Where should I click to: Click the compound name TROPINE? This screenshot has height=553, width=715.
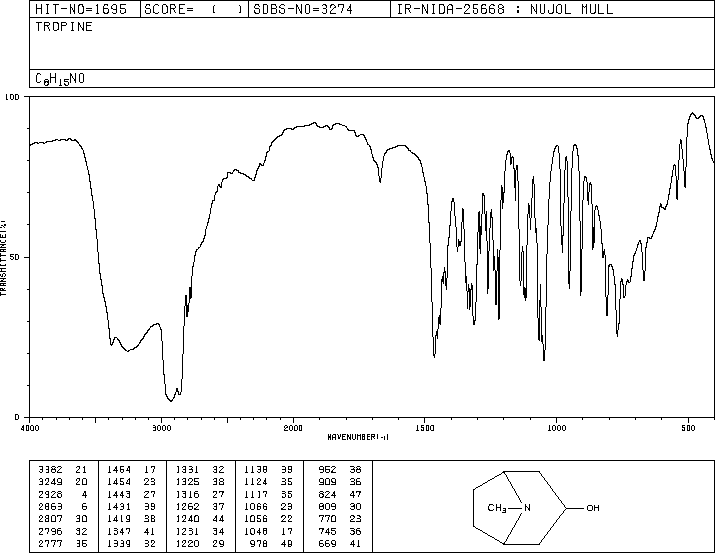(64, 27)
